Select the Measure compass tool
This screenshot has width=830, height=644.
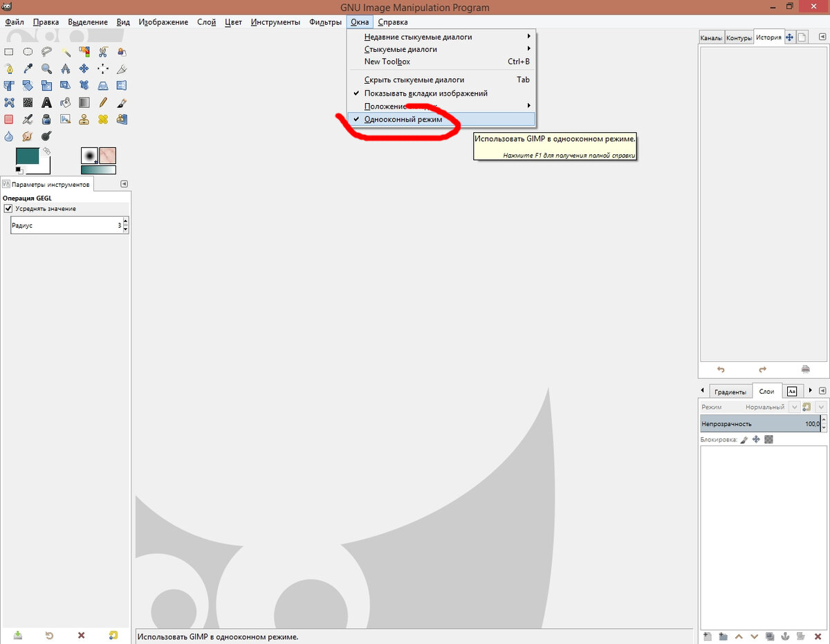pos(65,68)
